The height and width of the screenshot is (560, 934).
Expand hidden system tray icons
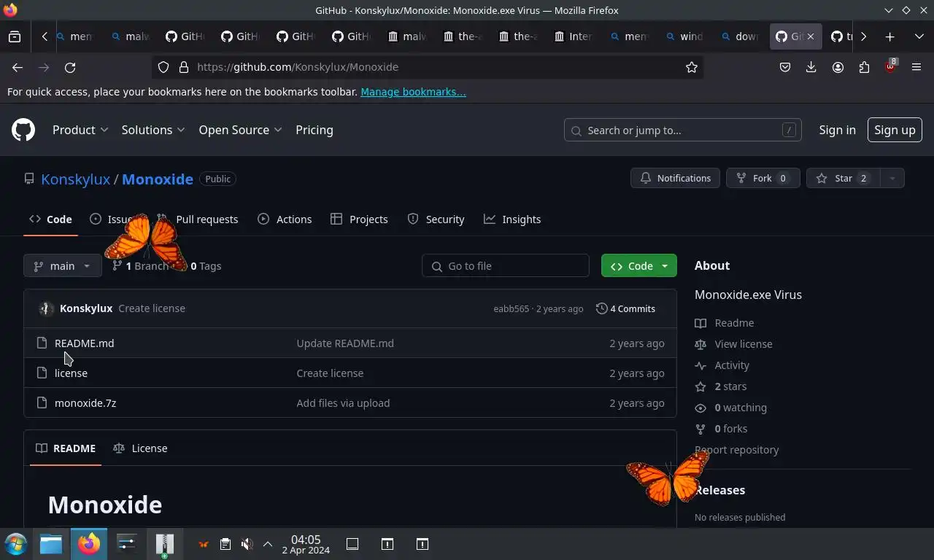[268, 544]
